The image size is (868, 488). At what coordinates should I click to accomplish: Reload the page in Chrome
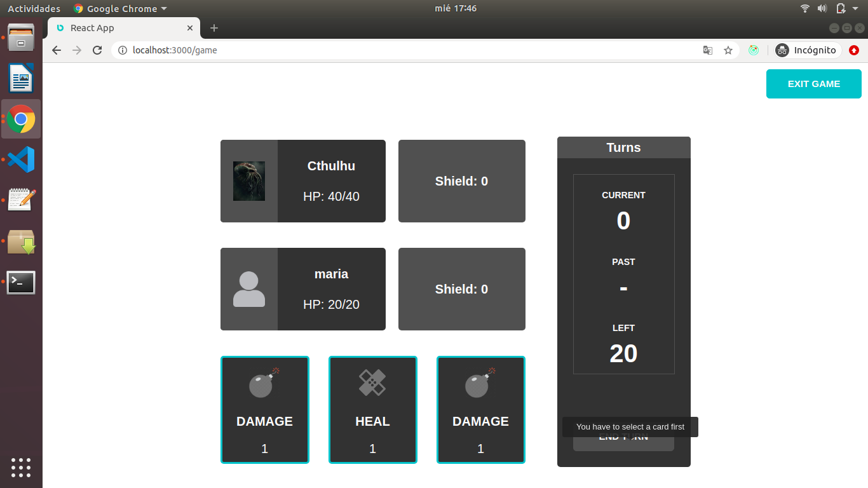[x=97, y=50]
